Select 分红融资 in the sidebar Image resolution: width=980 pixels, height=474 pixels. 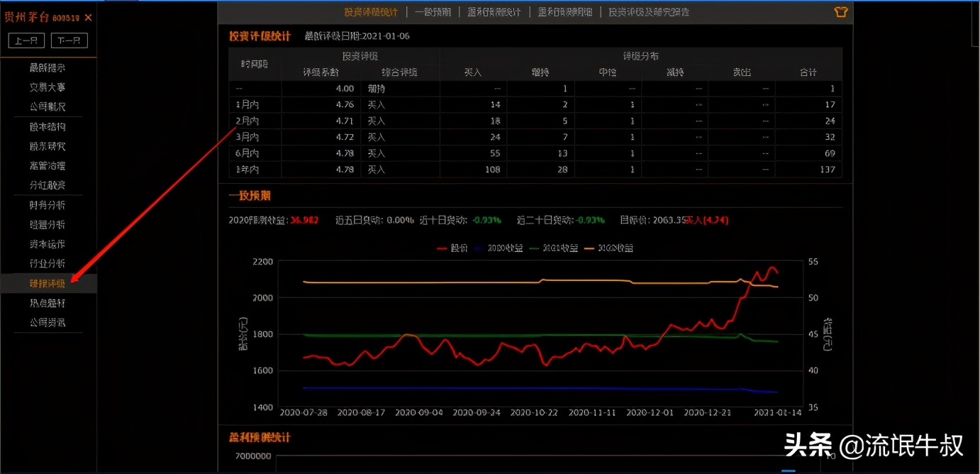point(48,185)
